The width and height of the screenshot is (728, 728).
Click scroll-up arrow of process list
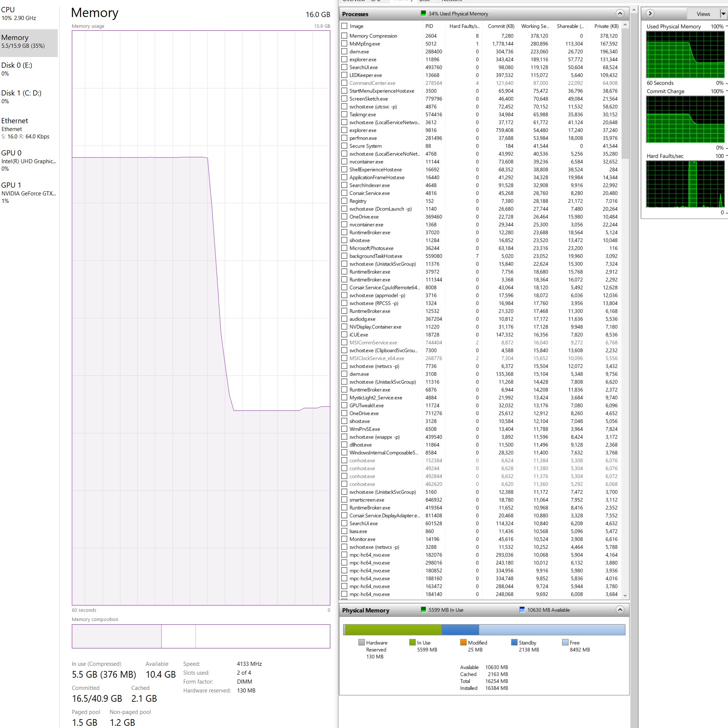click(x=625, y=25)
